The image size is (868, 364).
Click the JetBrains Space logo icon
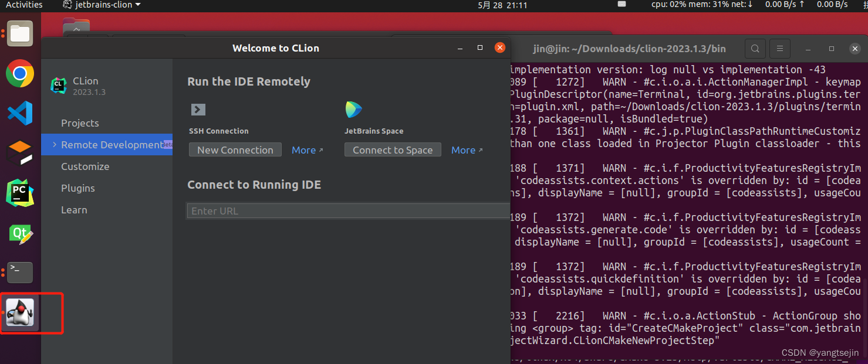coord(353,109)
